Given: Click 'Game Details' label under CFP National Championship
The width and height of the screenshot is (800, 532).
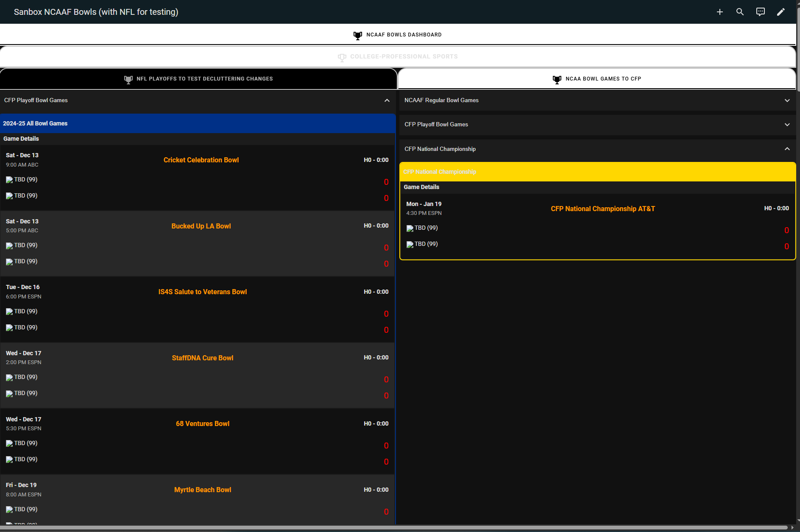Looking at the screenshot, I should click(x=421, y=187).
